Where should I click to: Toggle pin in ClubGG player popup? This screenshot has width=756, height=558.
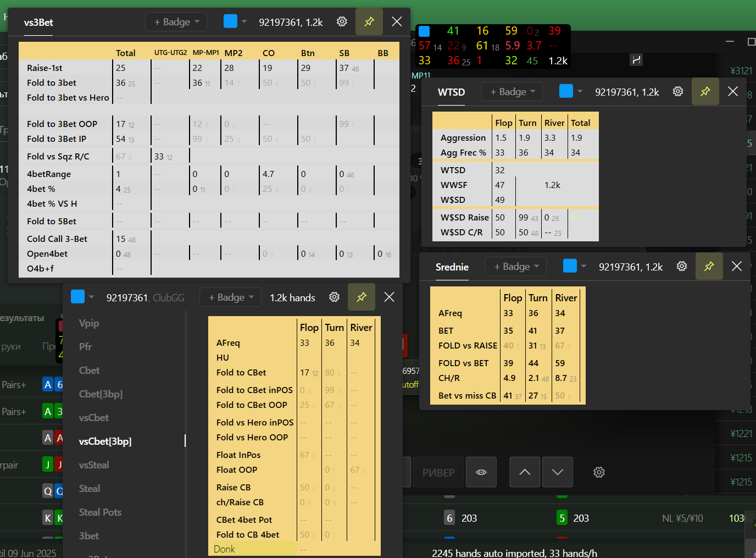click(x=362, y=297)
